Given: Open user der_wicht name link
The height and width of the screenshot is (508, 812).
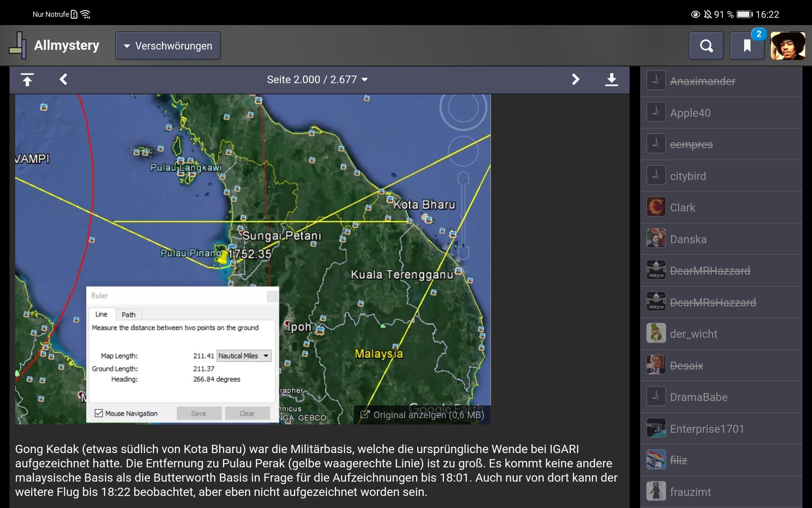Looking at the screenshot, I should [x=694, y=334].
